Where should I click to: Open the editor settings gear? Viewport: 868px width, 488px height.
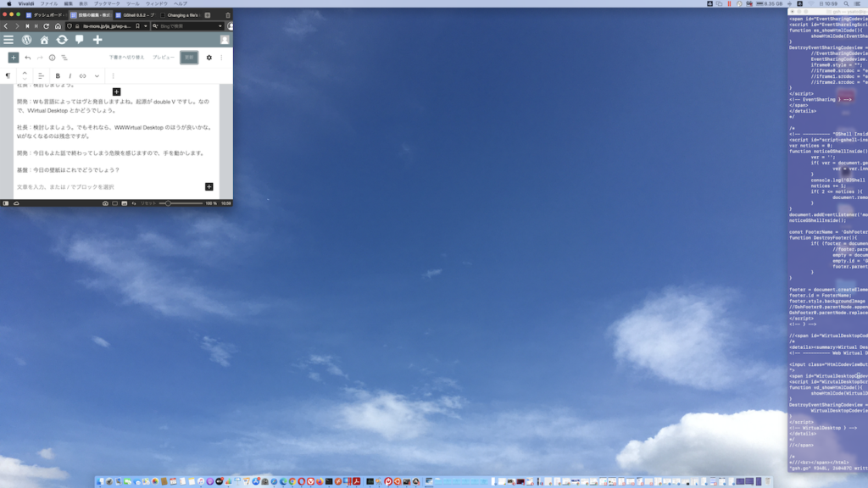(x=209, y=58)
